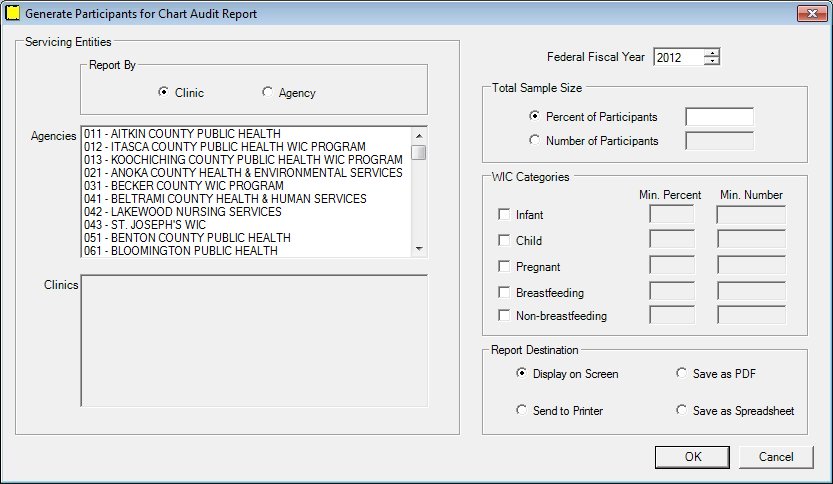Select the Clinic report-by radio button
This screenshot has height=484, width=833.
click(163, 92)
